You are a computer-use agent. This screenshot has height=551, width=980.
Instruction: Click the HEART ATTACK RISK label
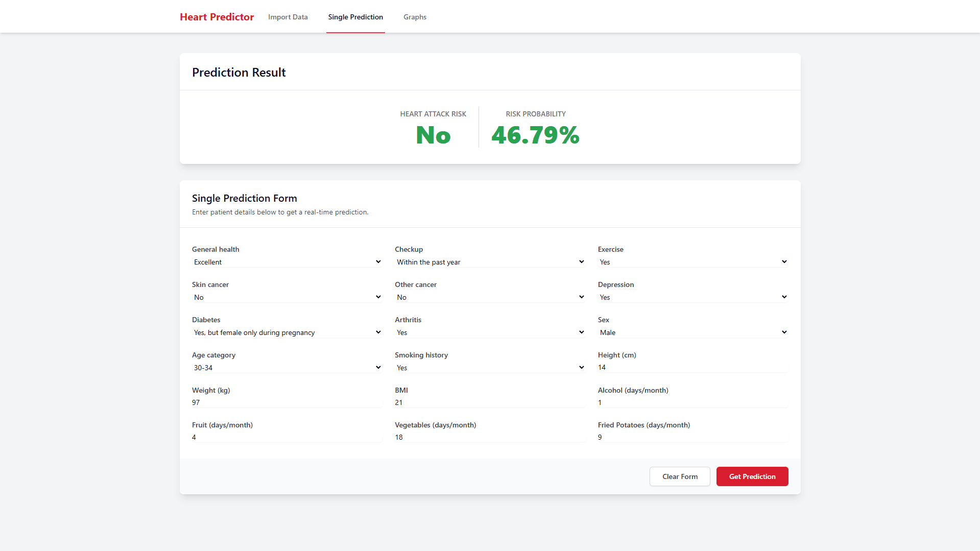pos(433,114)
